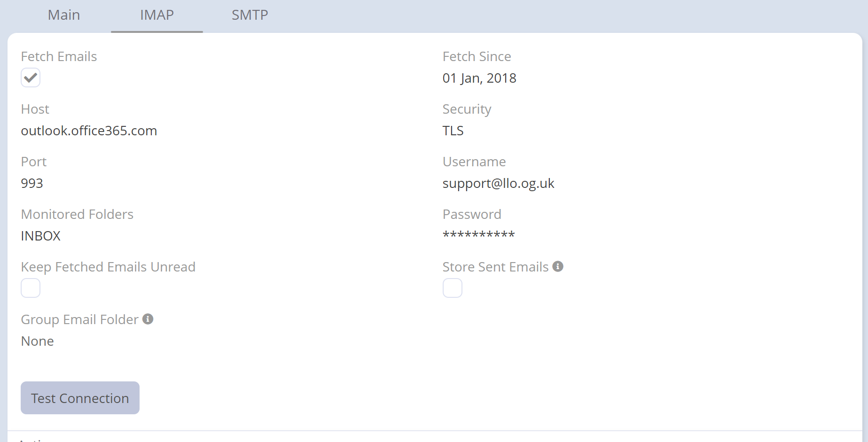Click the Store Sent Emails label
The width and height of the screenshot is (868, 442).
[495, 267]
